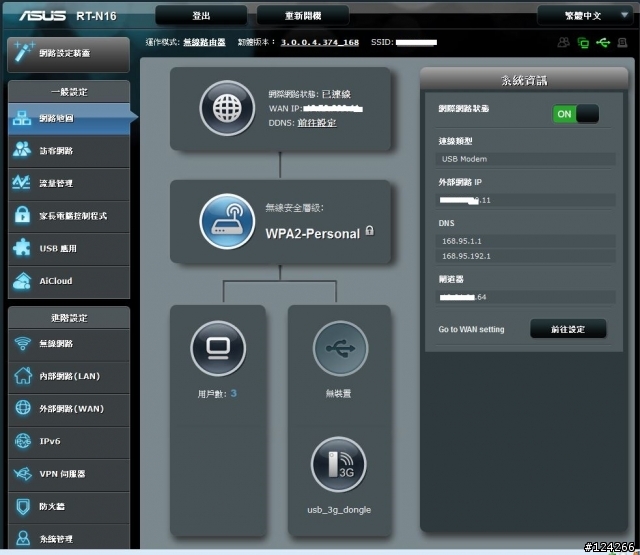
Task: Open AiCloud menu item
Action: 69,281
